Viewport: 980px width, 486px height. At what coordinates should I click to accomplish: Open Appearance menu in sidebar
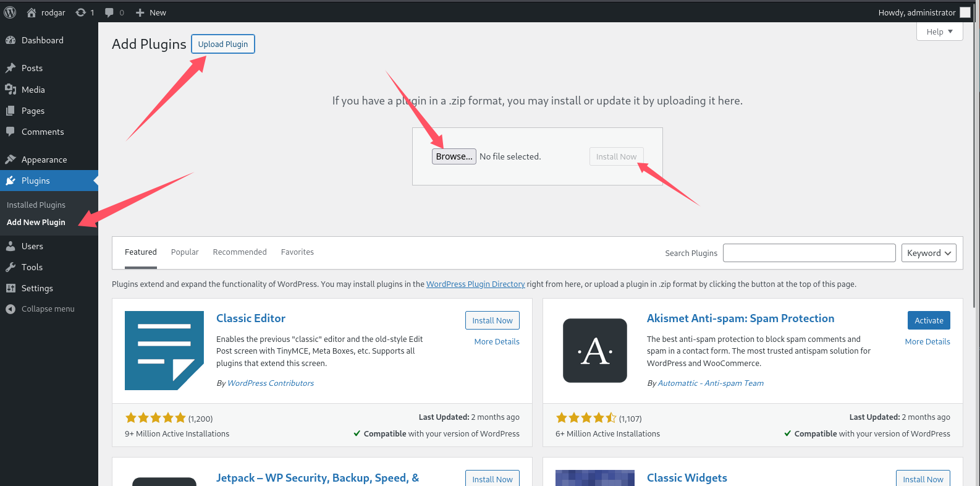44,160
